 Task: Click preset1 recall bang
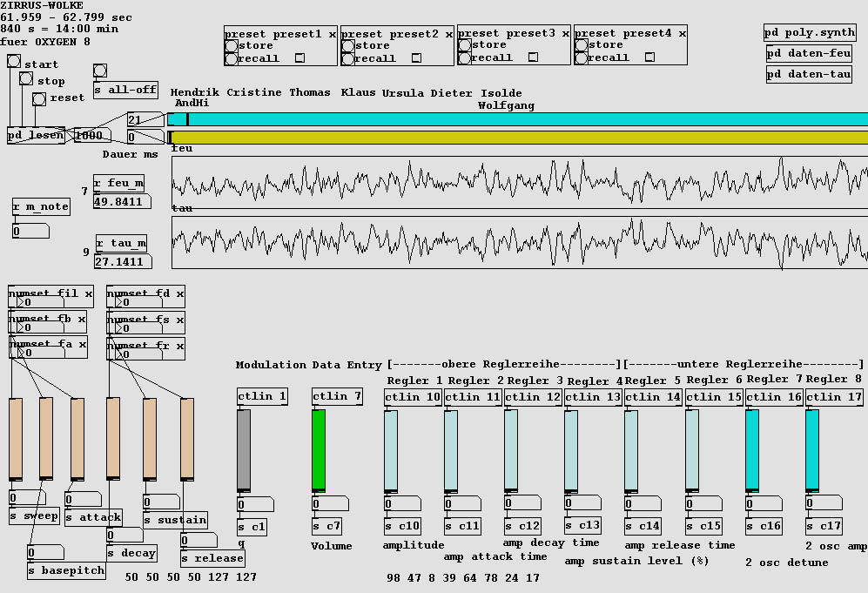pos(232,58)
